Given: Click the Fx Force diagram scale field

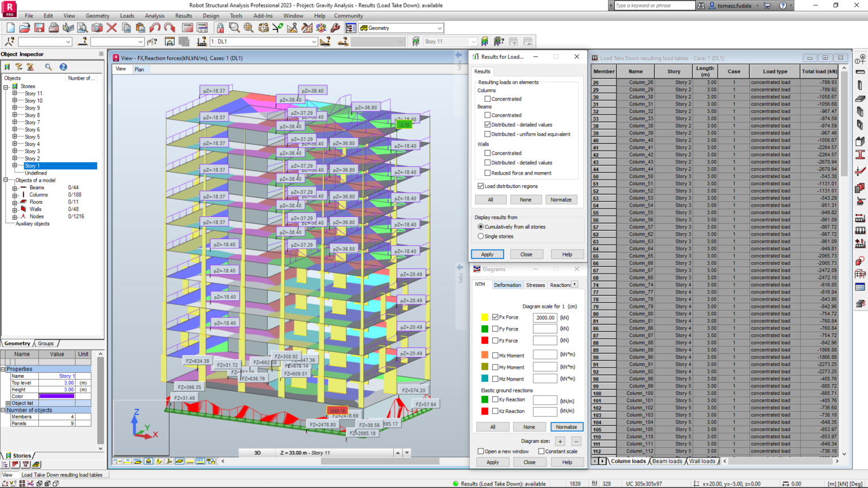Looking at the screenshot, I should 545,317.
